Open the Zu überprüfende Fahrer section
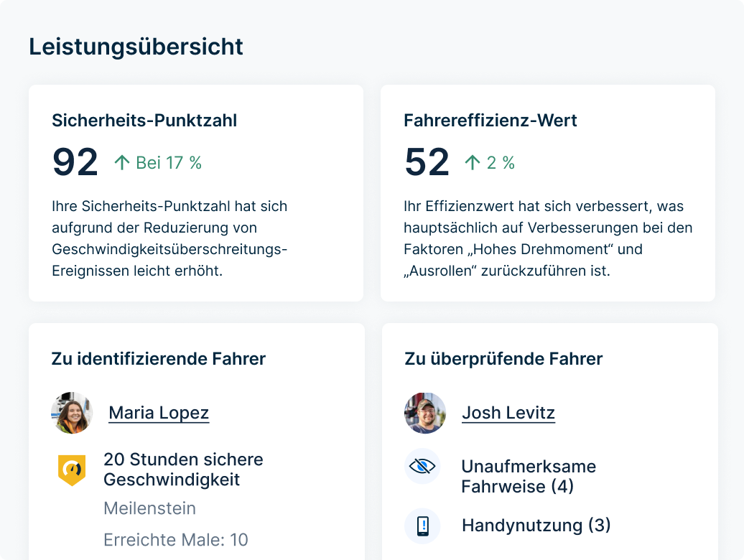 coord(503,359)
